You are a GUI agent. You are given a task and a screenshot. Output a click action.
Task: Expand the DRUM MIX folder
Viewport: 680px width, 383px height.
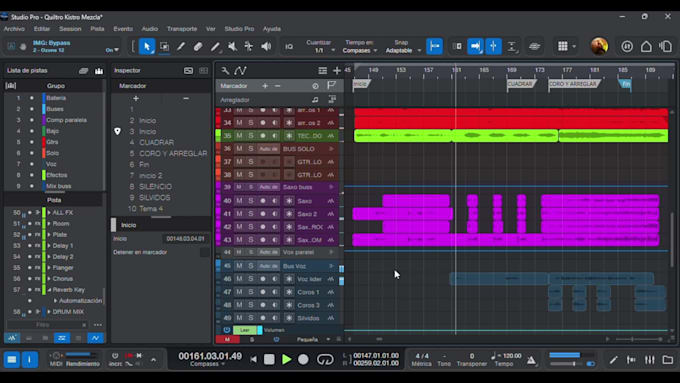(49, 312)
